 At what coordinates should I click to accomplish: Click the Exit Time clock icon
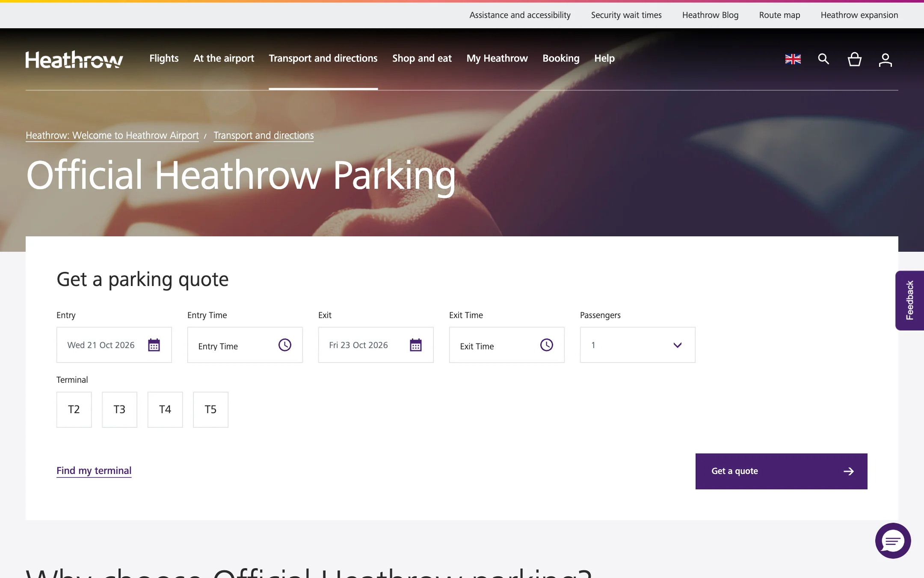click(x=547, y=345)
